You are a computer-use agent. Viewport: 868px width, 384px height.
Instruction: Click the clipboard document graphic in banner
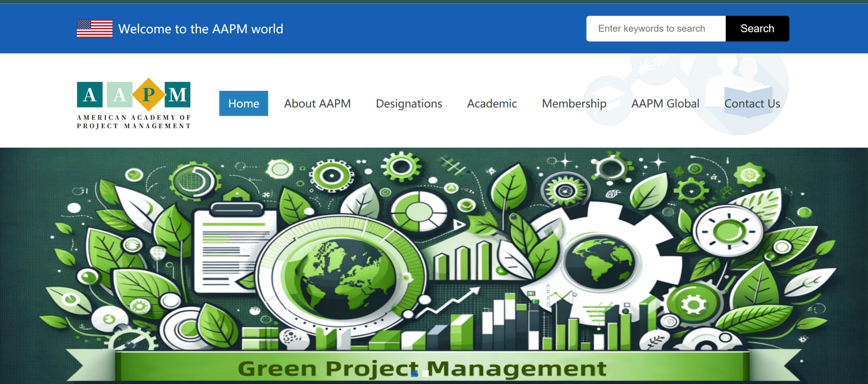(231, 250)
